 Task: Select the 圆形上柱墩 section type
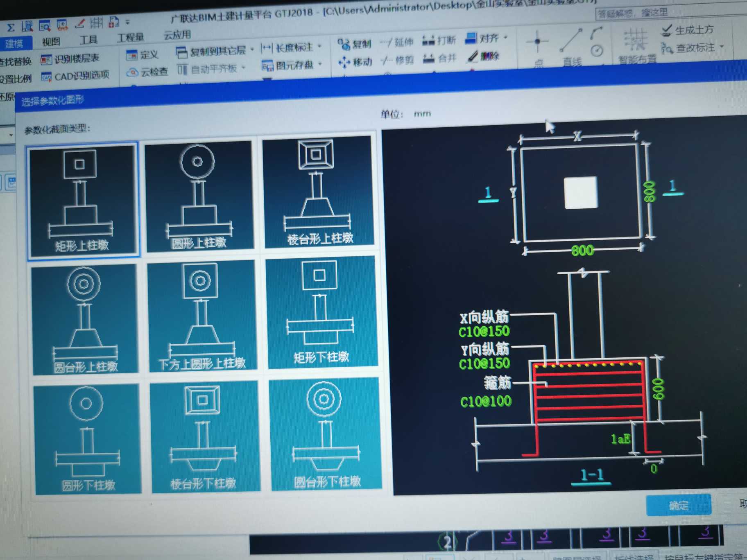(199, 196)
